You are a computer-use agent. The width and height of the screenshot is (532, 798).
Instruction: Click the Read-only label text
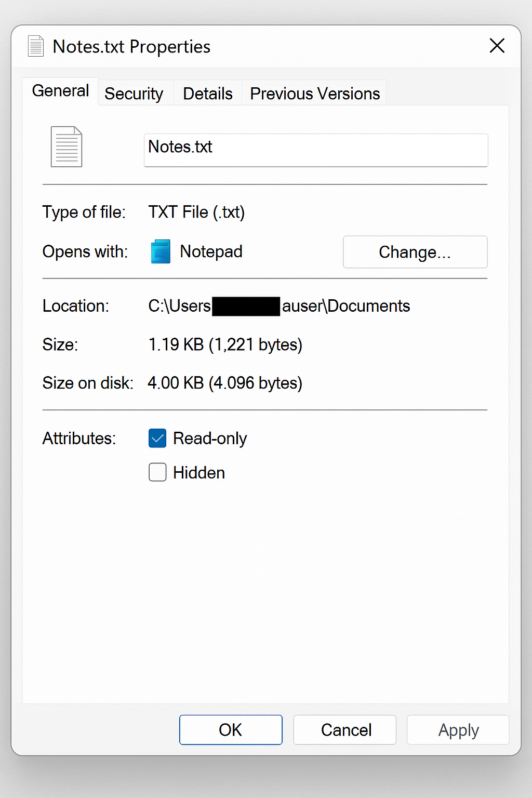tap(210, 438)
